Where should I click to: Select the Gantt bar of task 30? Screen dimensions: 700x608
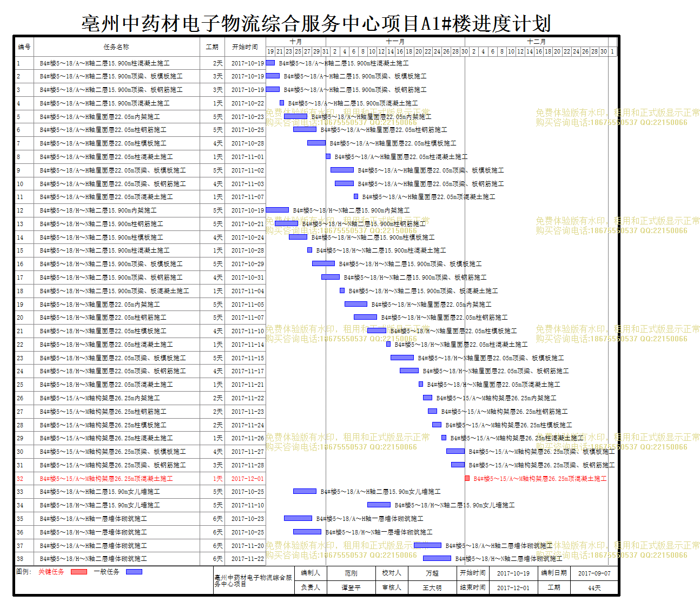455,451
